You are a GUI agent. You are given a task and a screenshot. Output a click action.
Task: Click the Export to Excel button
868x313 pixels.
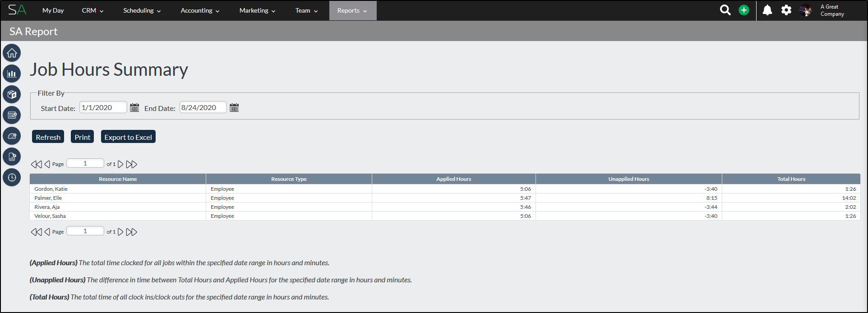(x=128, y=137)
